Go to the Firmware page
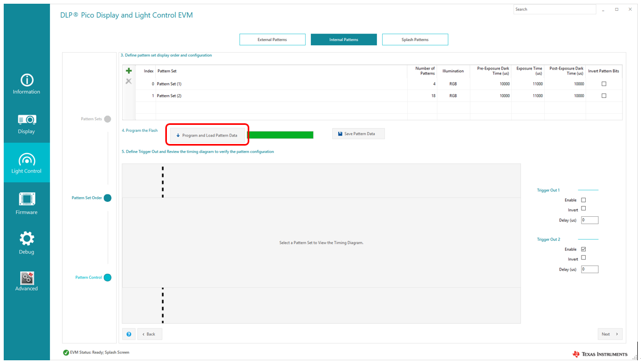The image size is (641, 364). point(27,204)
